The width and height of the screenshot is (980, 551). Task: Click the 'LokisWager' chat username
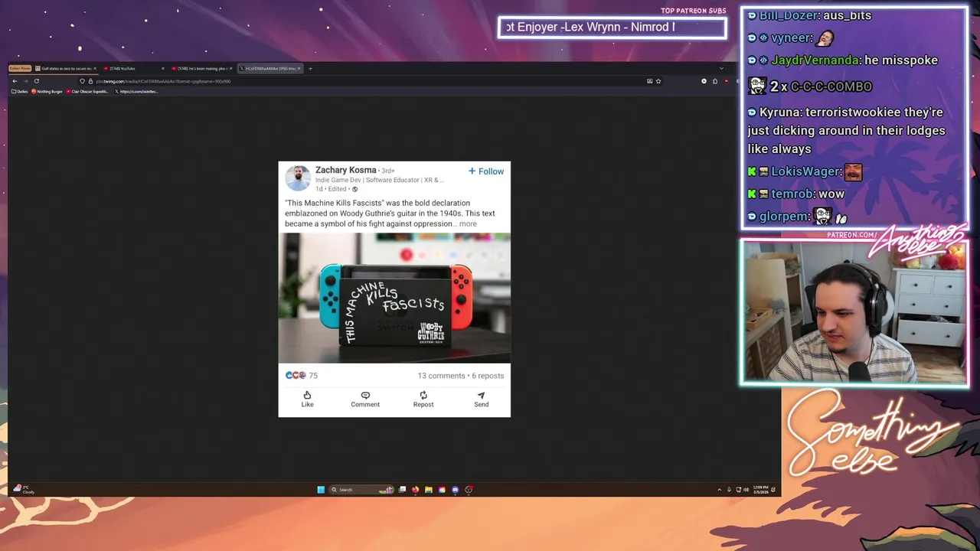coord(806,171)
